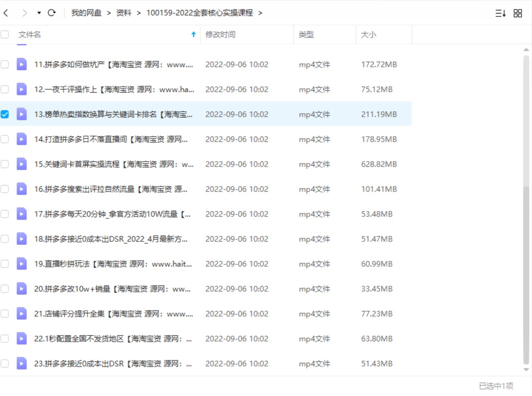
Task: Click video icon of file 16.拼多多搜索出评
Action: coord(22,189)
